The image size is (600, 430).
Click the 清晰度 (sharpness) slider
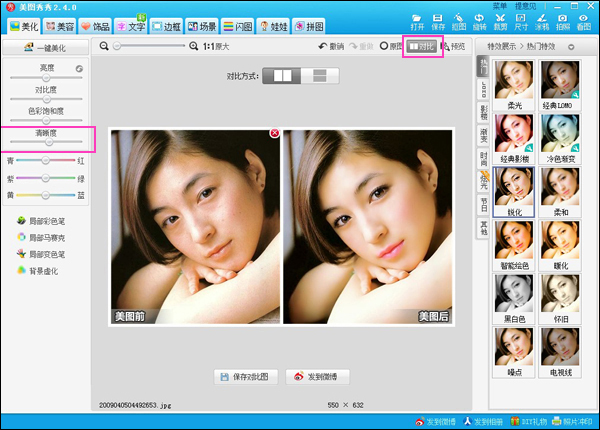tap(47, 141)
